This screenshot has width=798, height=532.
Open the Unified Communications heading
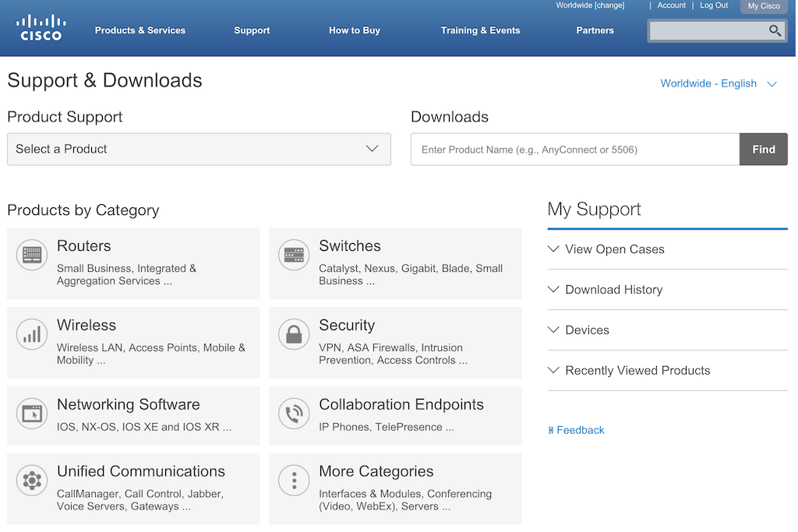pyautogui.click(x=141, y=471)
